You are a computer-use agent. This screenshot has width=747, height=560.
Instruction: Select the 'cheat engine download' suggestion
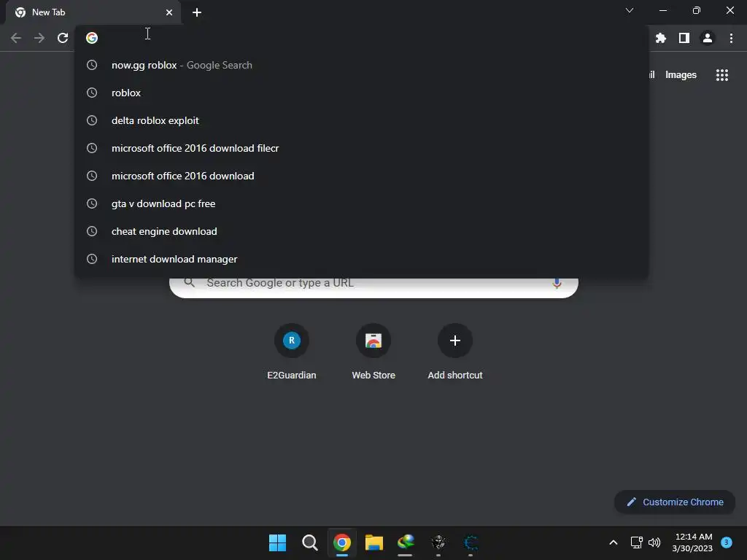pyautogui.click(x=361, y=231)
